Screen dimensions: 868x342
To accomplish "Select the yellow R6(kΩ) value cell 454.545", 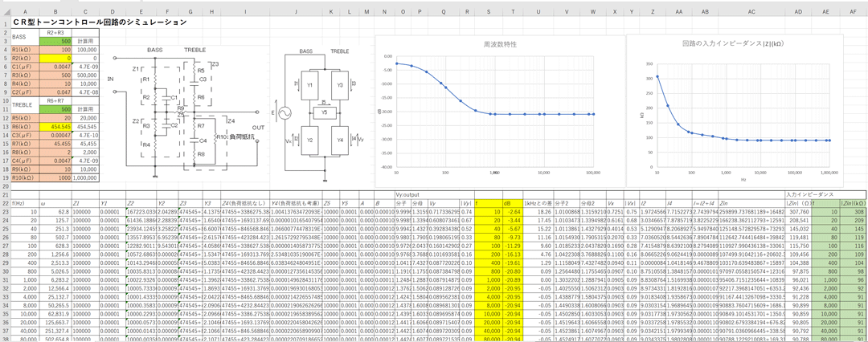I will point(56,126).
